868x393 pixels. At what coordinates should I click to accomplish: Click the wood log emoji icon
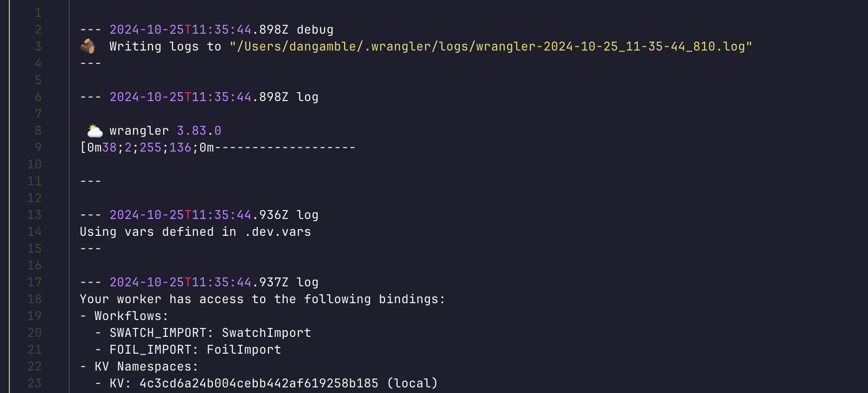(x=88, y=46)
